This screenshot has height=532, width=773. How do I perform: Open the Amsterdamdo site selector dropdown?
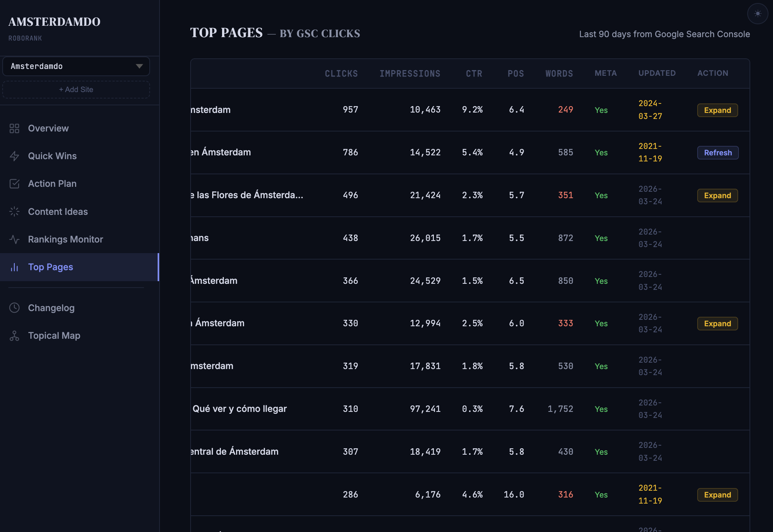[x=76, y=66]
